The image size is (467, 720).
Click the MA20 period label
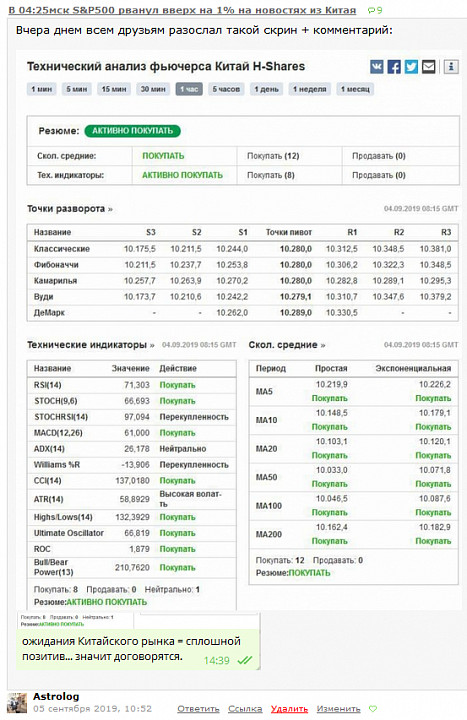point(266,449)
